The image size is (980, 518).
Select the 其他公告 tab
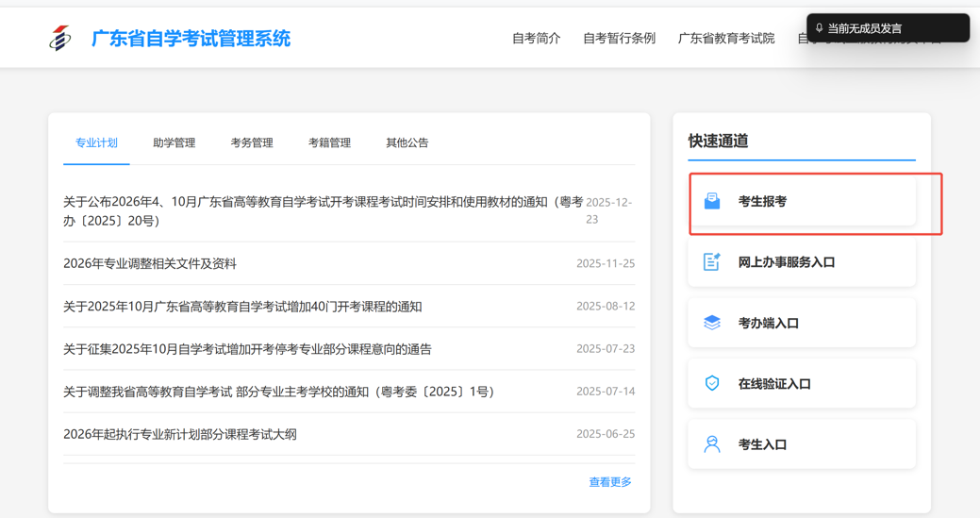click(407, 143)
